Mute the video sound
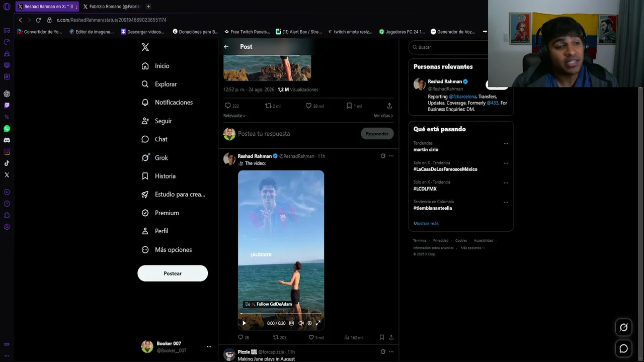 pyautogui.click(x=301, y=323)
